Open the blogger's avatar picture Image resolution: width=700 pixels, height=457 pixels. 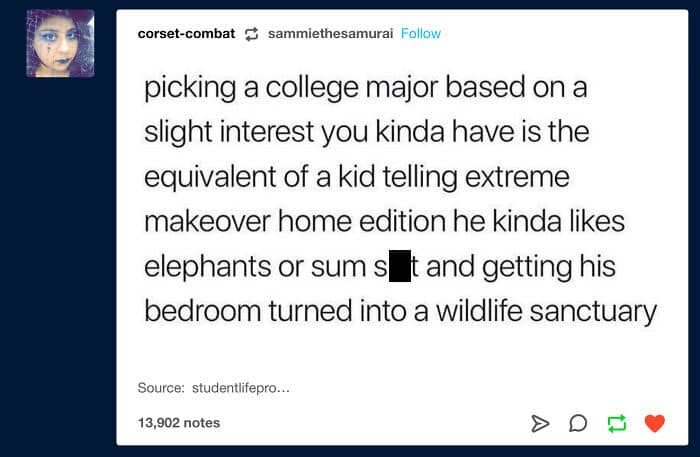pyautogui.click(x=60, y=43)
